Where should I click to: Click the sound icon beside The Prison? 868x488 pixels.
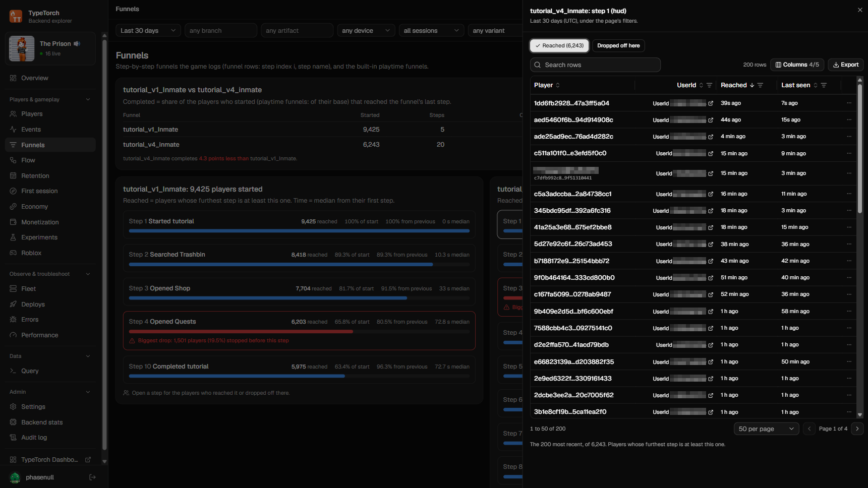(x=77, y=44)
